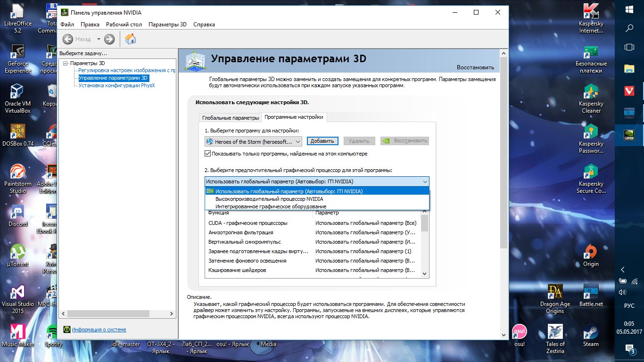This screenshot has height=362, width=644.
Task: Open Visual Studio 2015 desktop icon
Action: (x=18, y=299)
